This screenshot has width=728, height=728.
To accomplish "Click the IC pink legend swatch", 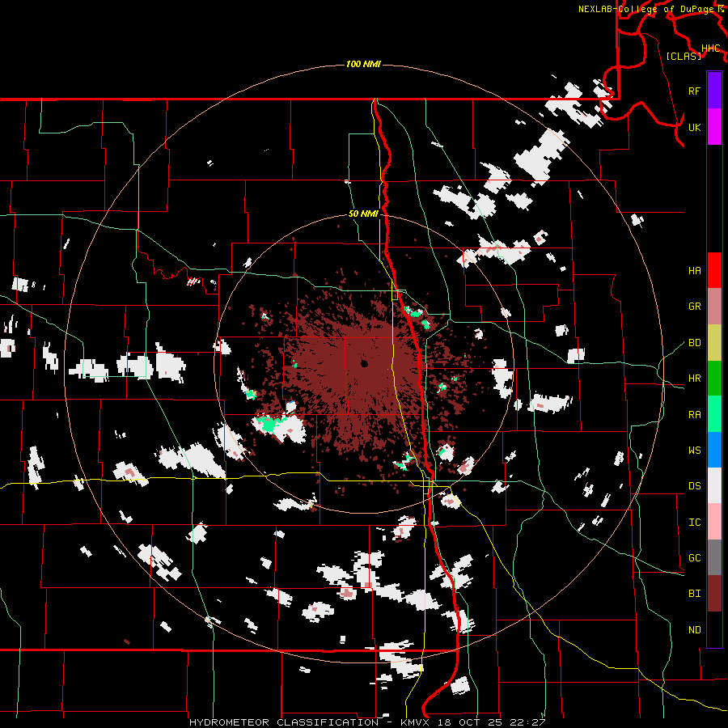I will coord(714,522).
